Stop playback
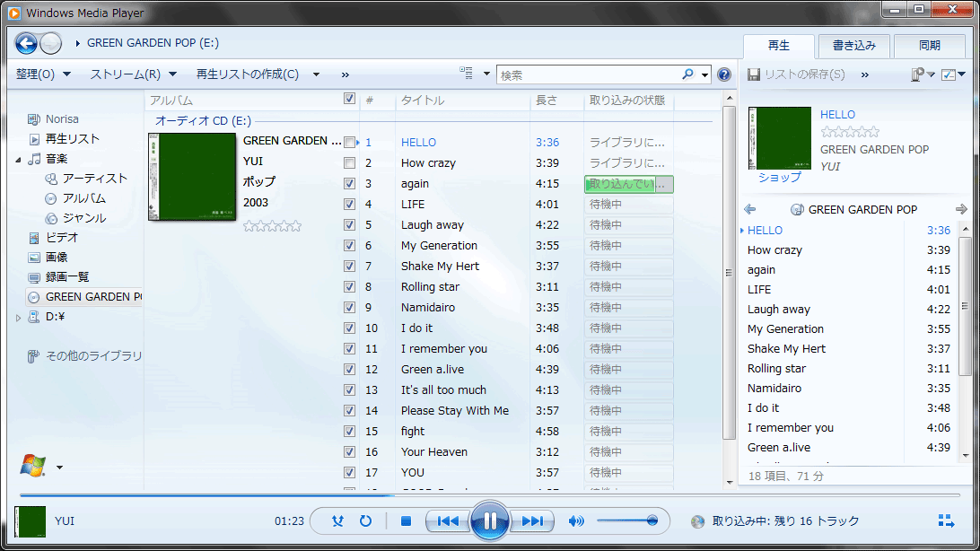 pyautogui.click(x=406, y=521)
